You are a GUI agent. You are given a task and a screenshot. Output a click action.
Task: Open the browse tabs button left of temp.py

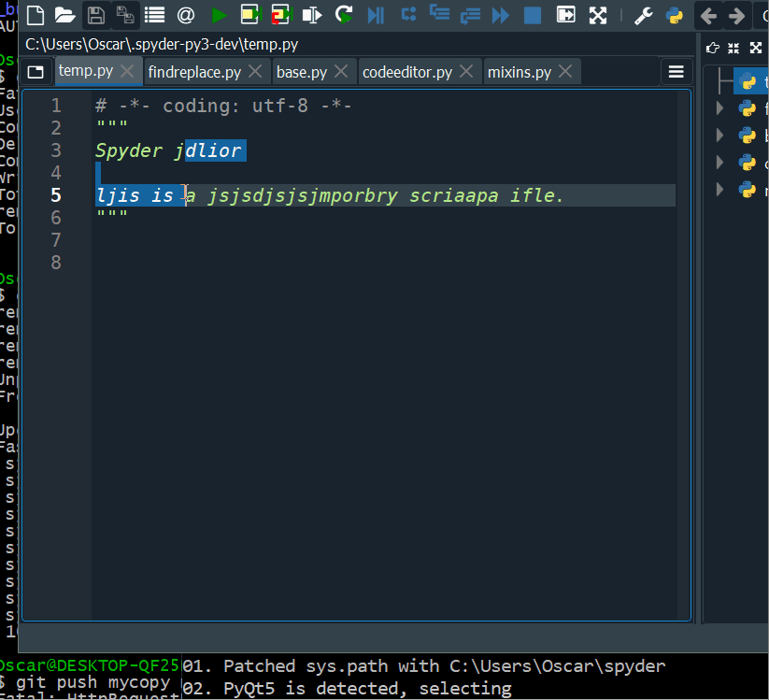36,72
